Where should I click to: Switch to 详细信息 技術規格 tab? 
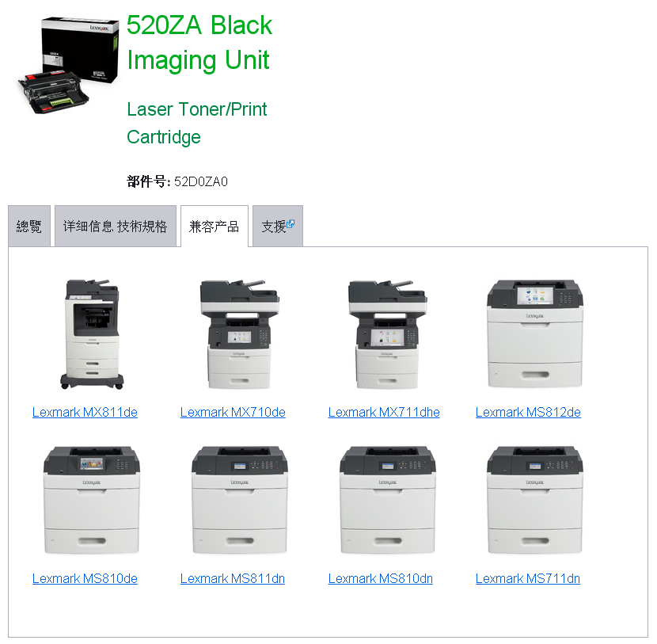tap(116, 226)
